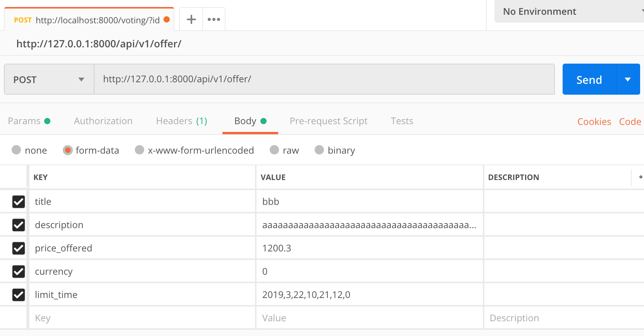
Task: Switch to the Tests tab
Action: [x=402, y=121]
